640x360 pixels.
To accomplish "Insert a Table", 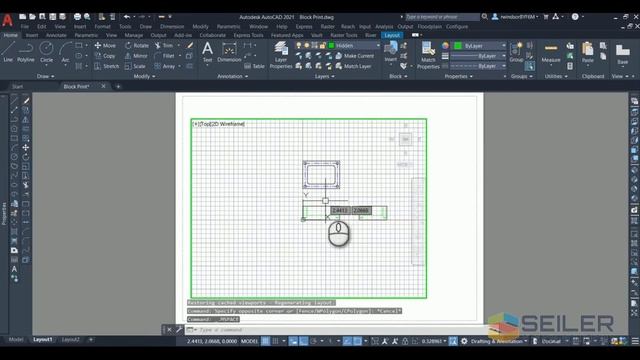I will 254,66.
